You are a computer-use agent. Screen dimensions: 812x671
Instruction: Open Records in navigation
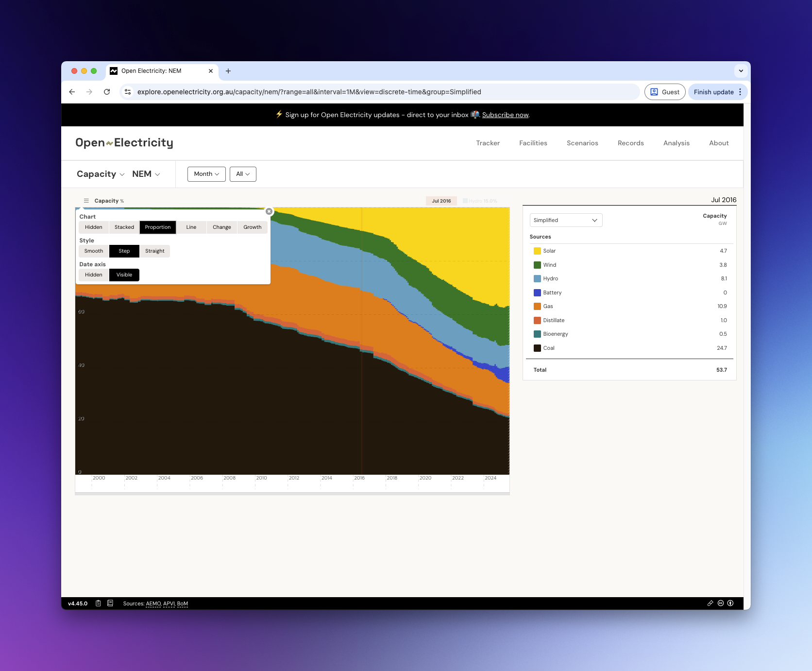[631, 143]
